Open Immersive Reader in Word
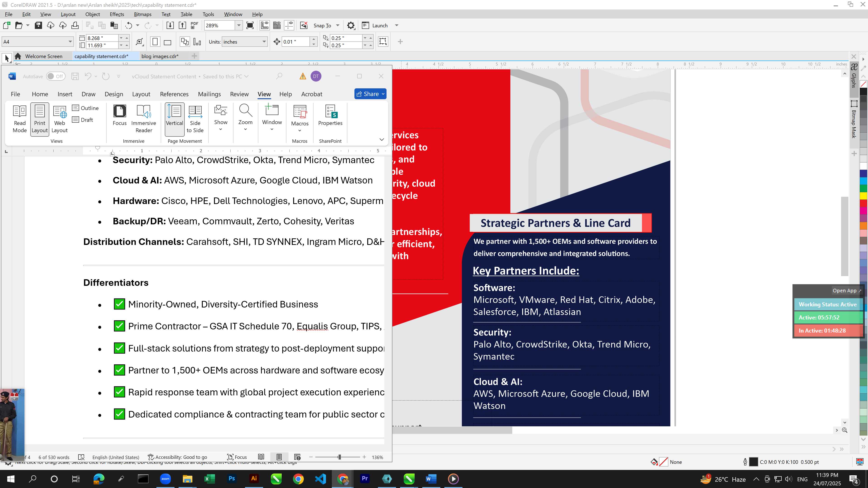This screenshot has height=488, width=868. (x=144, y=119)
